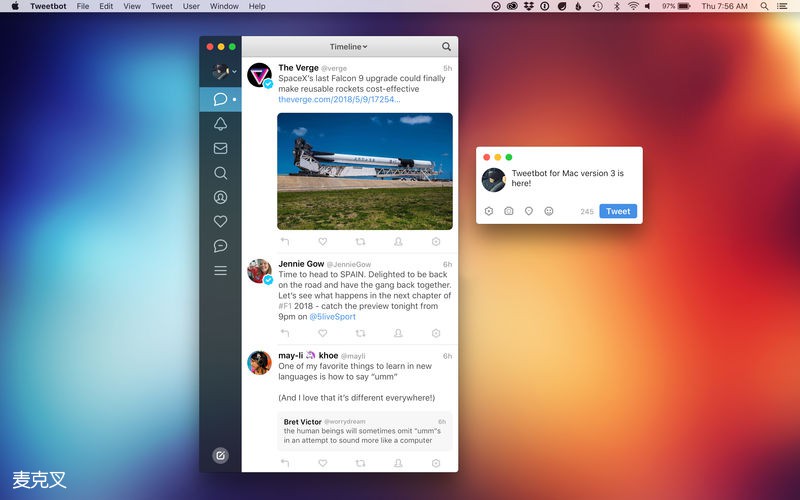
Task: Open the activity speech bubble sidebar icon
Action: pos(220,246)
